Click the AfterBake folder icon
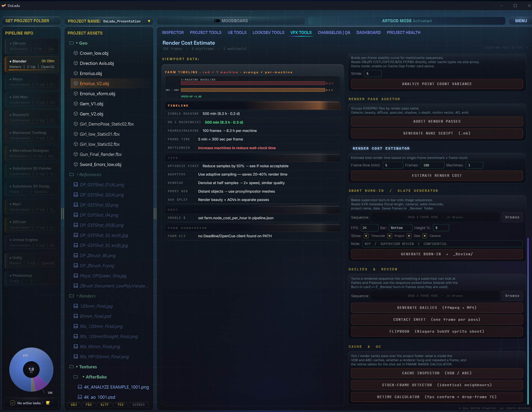Screen dimensions: 532x412 [x=76, y=377]
